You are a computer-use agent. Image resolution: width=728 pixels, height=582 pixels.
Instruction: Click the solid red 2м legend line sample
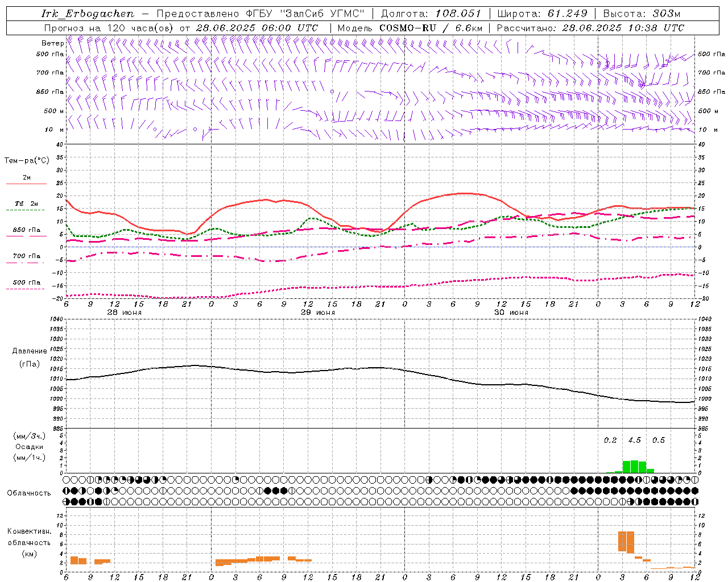click(26, 184)
